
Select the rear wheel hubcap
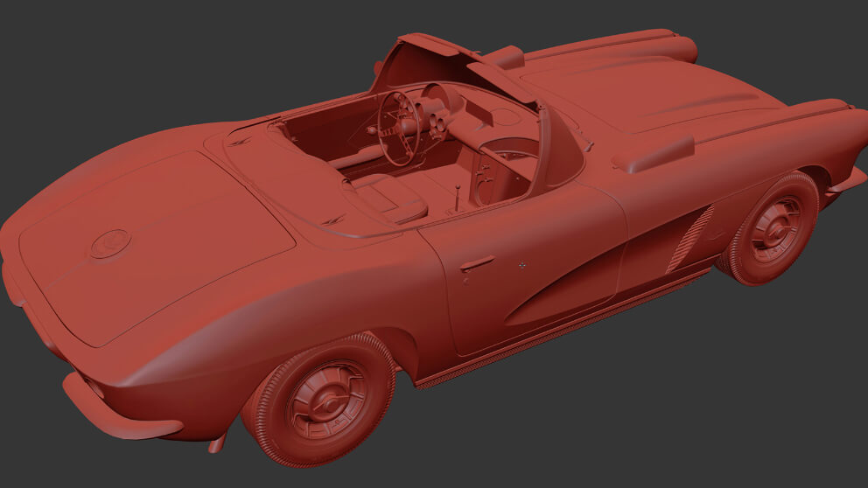(325, 401)
